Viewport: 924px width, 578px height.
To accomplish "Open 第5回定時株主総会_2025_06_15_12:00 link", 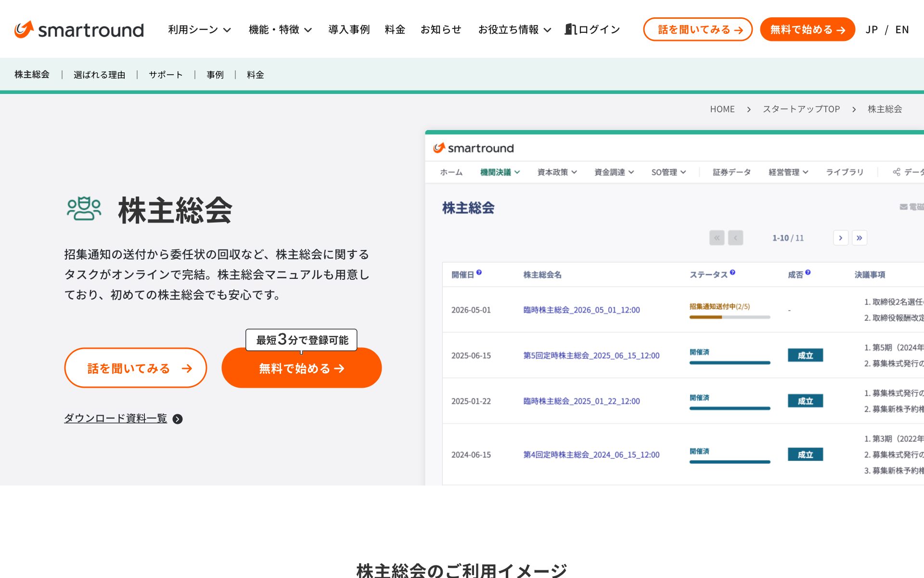I will point(591,356).
